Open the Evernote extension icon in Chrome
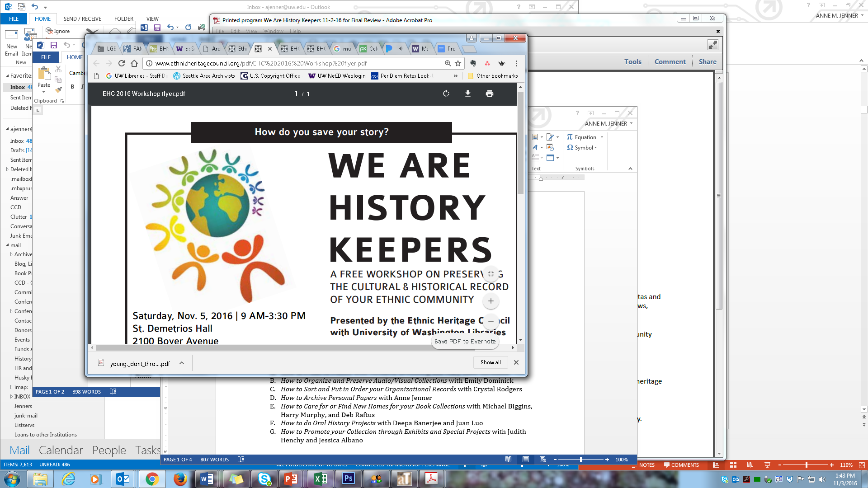 pyautogui.click(x=473, y=63)
